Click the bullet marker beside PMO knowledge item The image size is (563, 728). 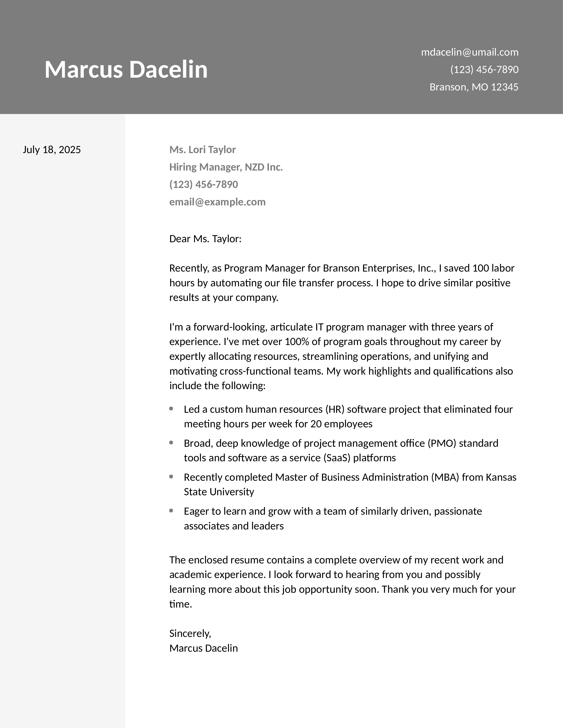coord(171,443)
